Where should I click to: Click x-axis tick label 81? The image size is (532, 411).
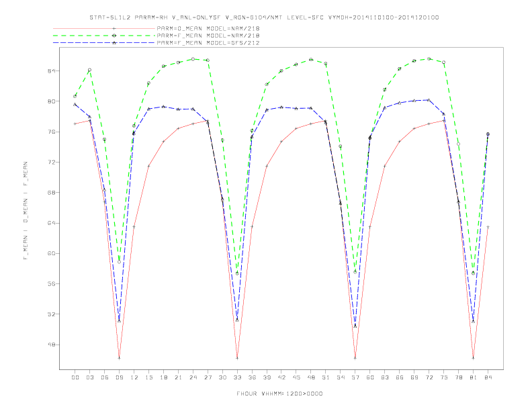(474, 377)
